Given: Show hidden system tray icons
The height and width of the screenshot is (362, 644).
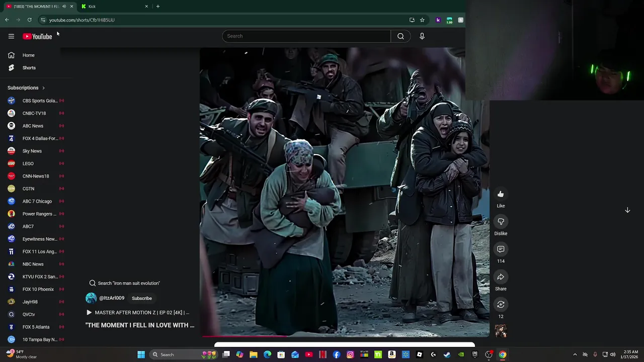Looking at the screenshot, I should click(575, 354).
